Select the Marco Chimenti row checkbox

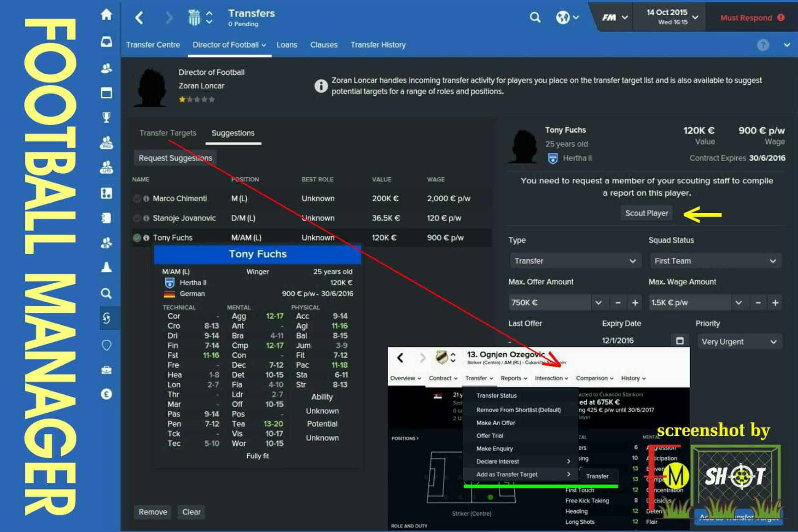(137, 199)
